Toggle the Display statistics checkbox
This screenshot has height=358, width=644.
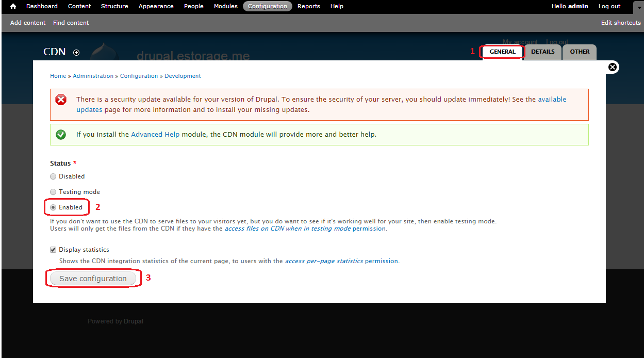click(53, 250)
